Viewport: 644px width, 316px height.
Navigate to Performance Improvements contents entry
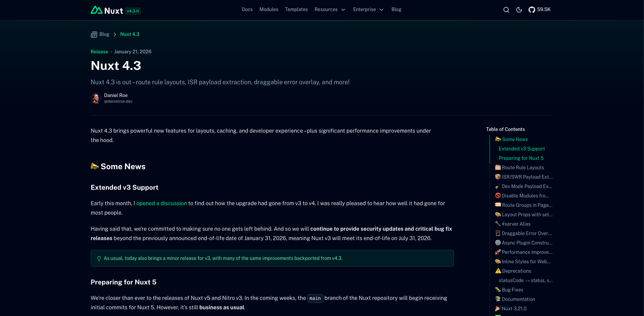[526, 252]
